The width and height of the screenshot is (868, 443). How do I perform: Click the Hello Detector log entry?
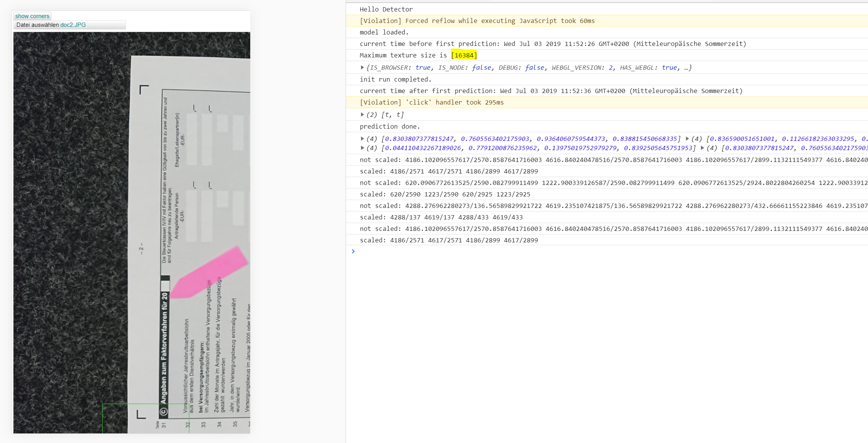386,9
